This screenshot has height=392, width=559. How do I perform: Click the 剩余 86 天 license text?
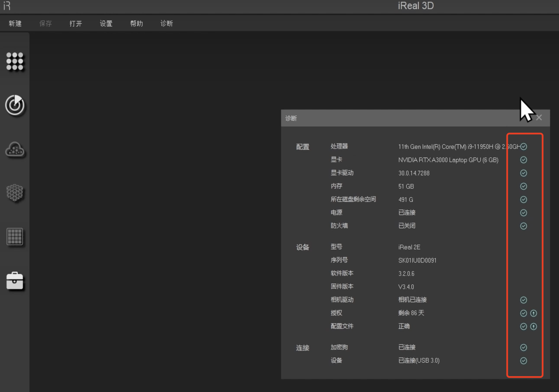coord(411,313)
